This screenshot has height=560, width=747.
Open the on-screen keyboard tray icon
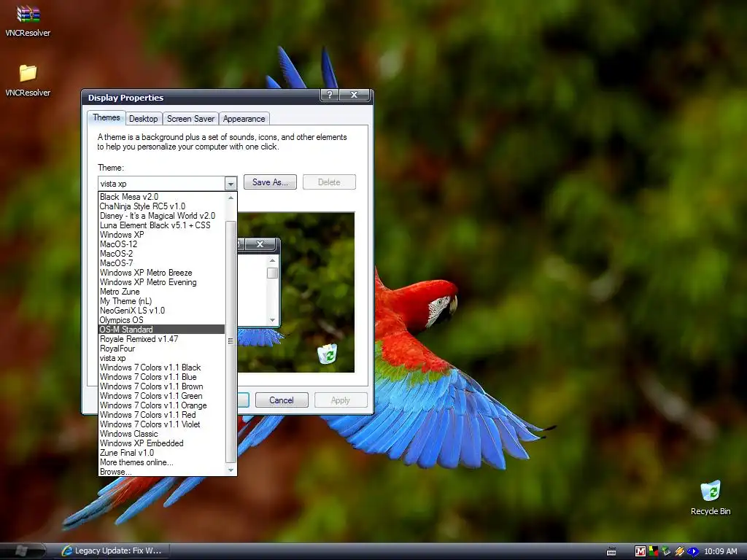coord(611,551)
